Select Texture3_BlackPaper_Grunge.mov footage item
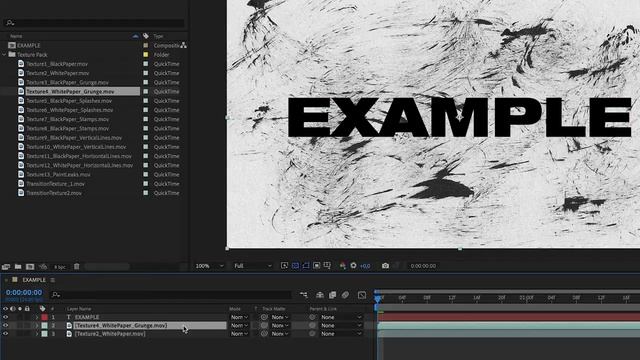 pos(67,82)
